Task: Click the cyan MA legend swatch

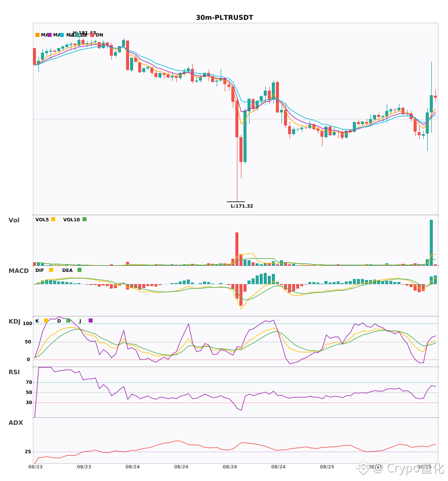Action: pos(62,35)
